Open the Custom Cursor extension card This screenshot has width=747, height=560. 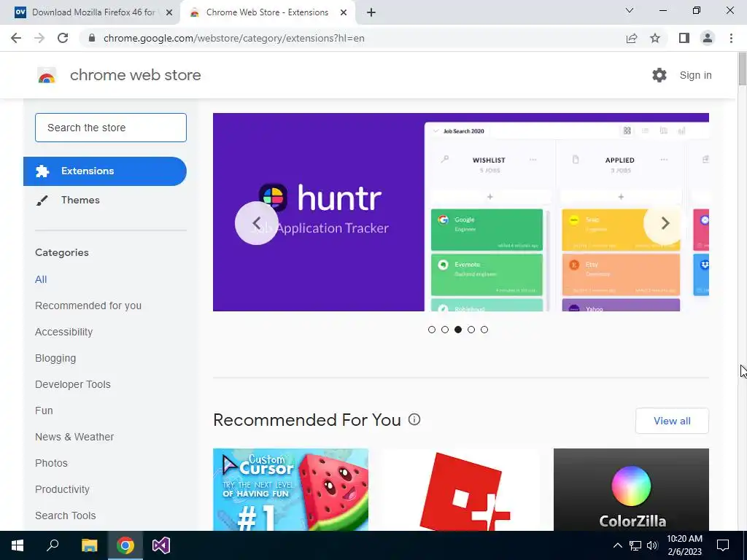(x=290, y=489)
